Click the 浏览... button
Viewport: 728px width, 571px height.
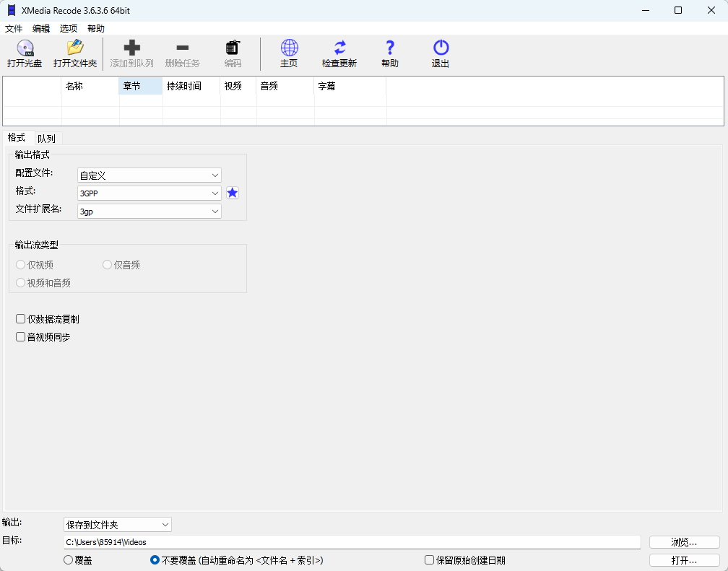click(685, 542)
